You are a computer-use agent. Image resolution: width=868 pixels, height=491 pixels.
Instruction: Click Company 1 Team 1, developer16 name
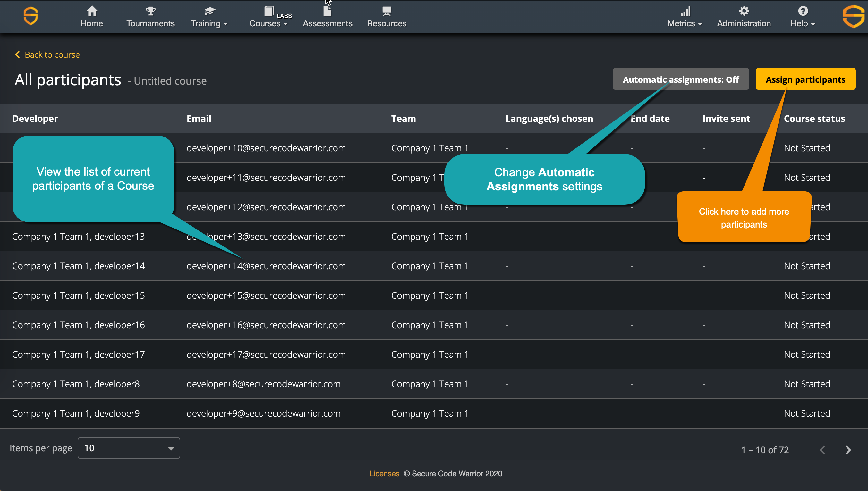point(78,325)
